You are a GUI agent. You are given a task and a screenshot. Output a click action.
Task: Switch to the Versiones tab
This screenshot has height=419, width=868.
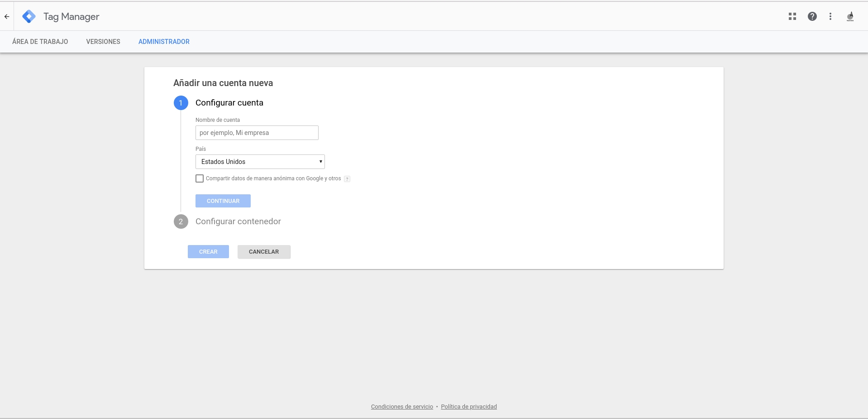point(103,42)
